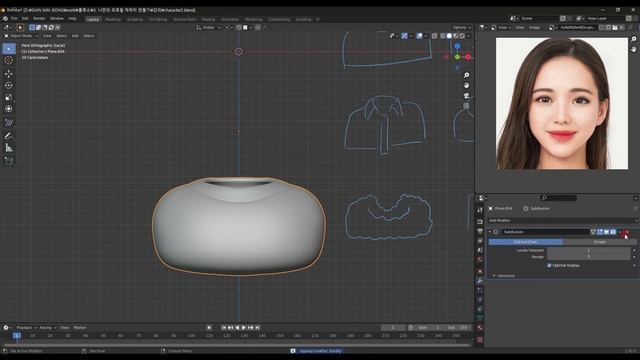The height and width of the screenshot is (360, 640).
Task: Toggle modifier render camera visibility
Action: click(613, 232)
